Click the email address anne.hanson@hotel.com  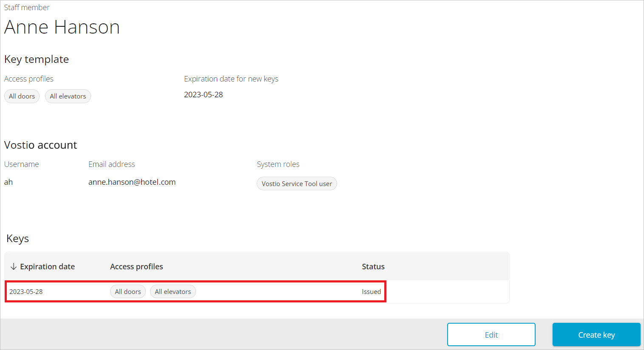(132, 182)
